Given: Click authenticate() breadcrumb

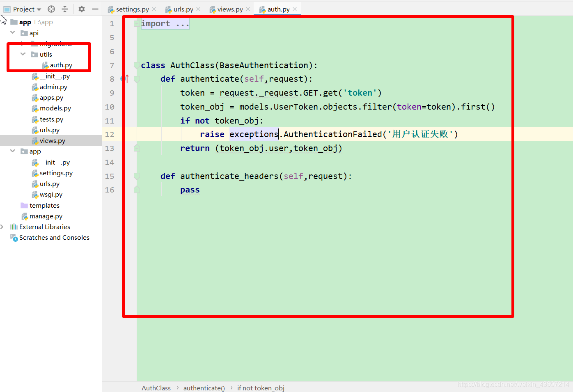Looking at the screenshot, I should [204, 388].
